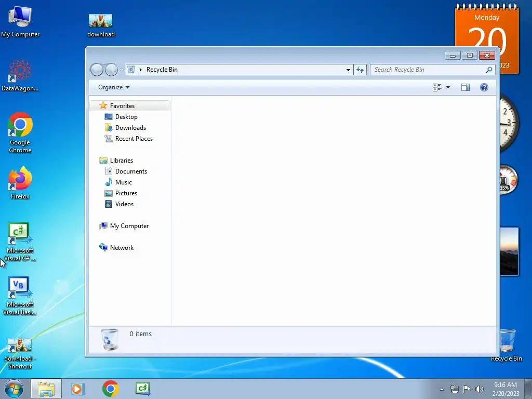
Task: Click the slideshow picture gadget
Action: click(509, 251)
